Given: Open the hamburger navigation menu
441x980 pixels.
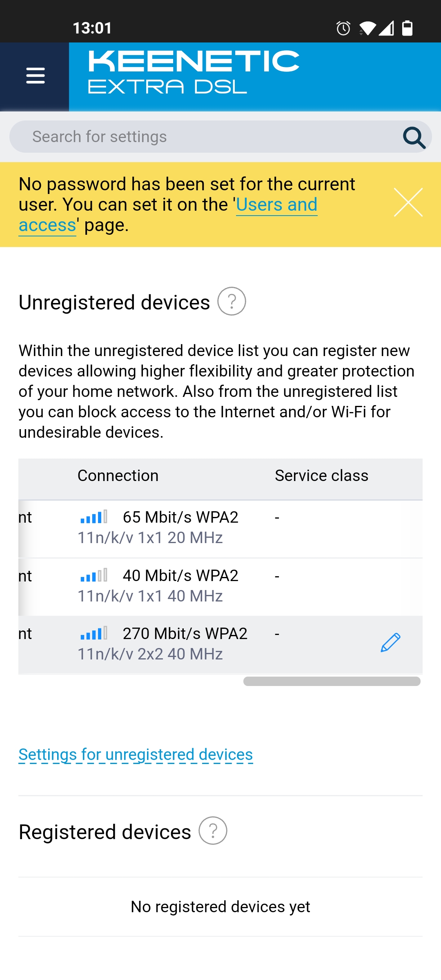Looking at the screenshot, I should (35, 76).
